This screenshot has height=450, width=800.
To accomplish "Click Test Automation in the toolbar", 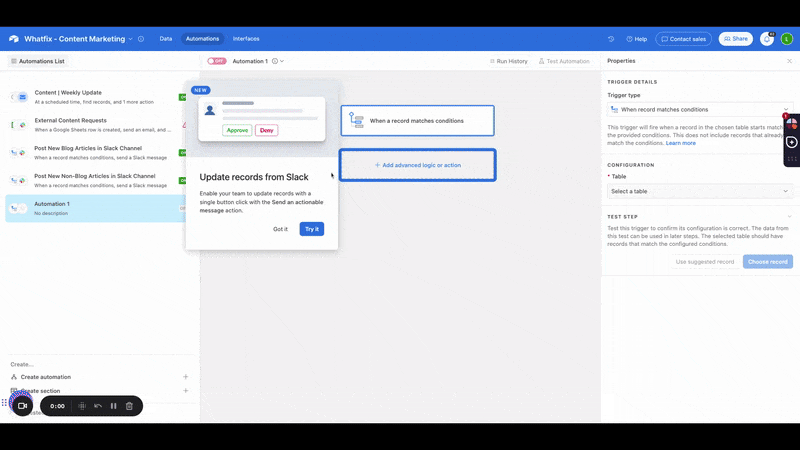I will click(x=564, y=61).
